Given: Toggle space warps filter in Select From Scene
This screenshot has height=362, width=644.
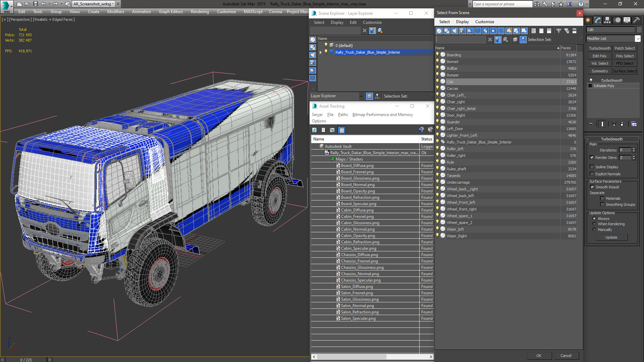Looking at the screenshot, I should [x=478, y=31].
